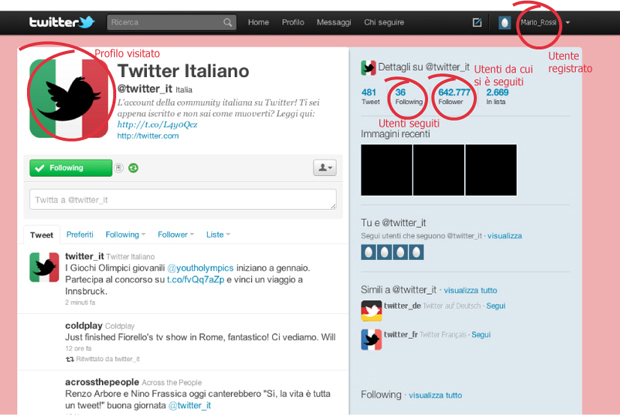Screen dimensions: 620x415
Task: Click the twitter_fr French flag avatar
Action: pyautogui.click(x=371, y=340)
